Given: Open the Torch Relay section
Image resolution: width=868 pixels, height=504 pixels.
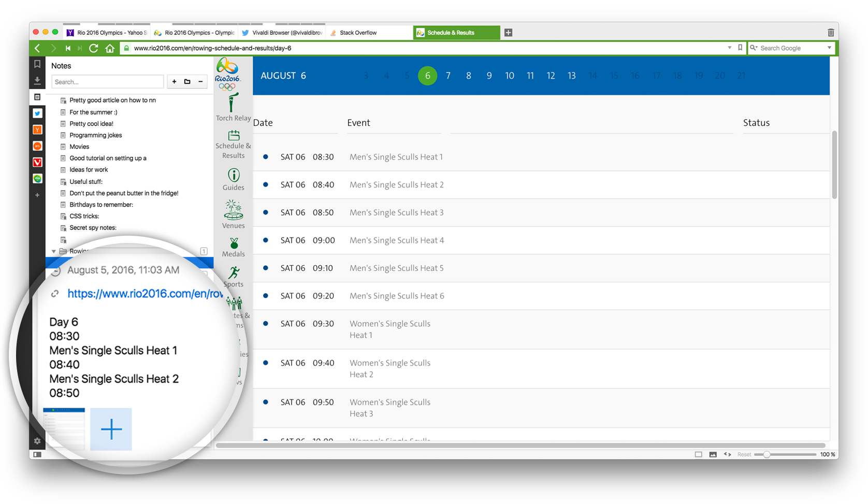Looking at the screenshot, I should coord(233,107).
